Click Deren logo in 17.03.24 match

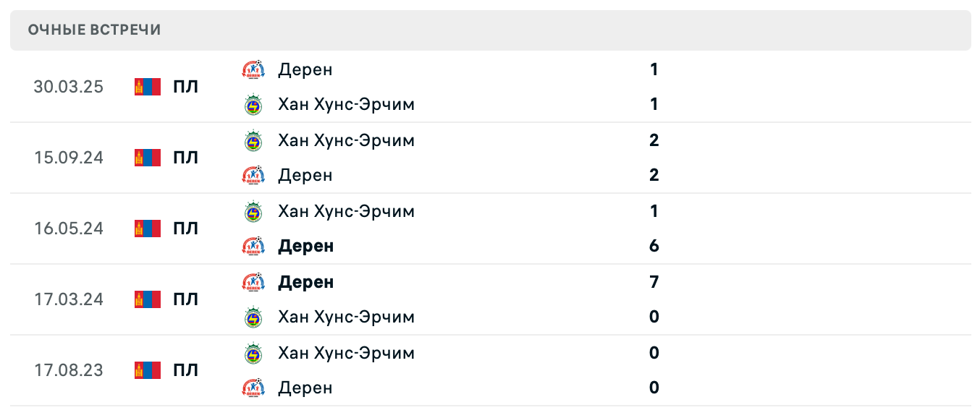pyautogui.click(x=253, y=282)
